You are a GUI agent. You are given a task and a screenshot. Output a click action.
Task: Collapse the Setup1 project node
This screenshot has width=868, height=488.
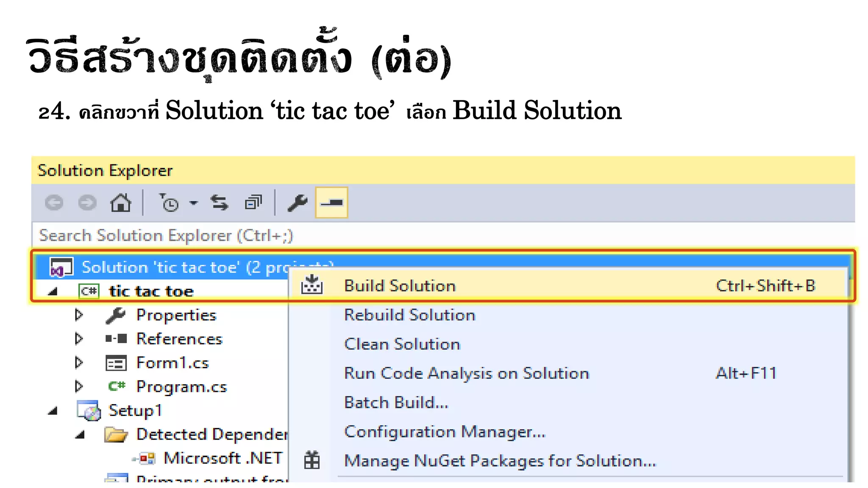click(x=53, y=411)
